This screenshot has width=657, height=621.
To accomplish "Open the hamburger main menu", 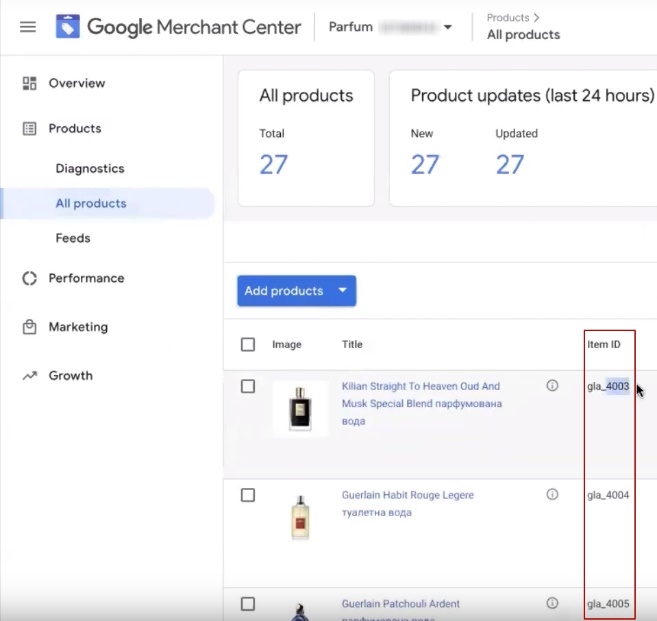I will (28, 27).
